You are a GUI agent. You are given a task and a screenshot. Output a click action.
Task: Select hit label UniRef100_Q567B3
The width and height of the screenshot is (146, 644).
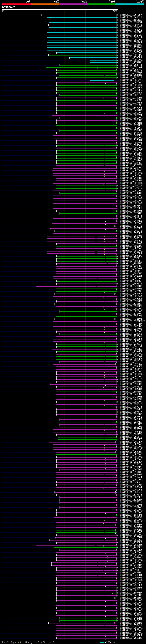(131, 638)
